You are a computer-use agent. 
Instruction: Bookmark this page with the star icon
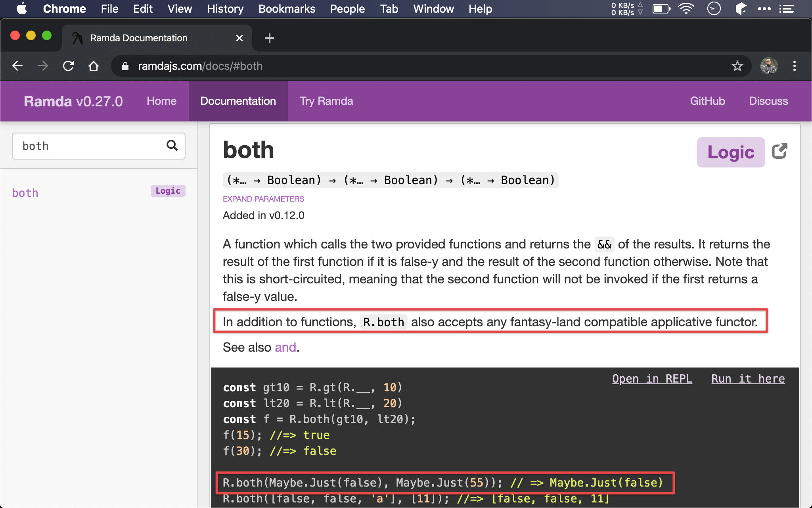737,66
